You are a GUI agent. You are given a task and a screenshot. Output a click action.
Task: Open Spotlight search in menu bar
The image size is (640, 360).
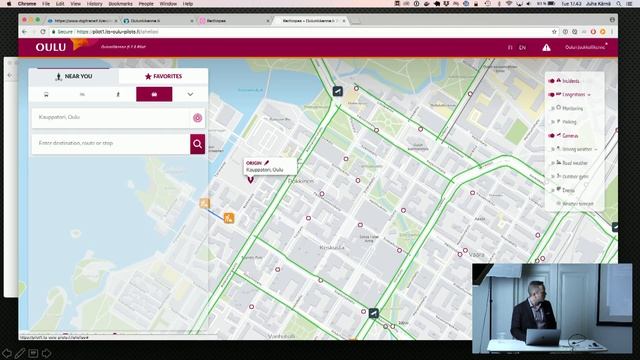pos(619,4)
